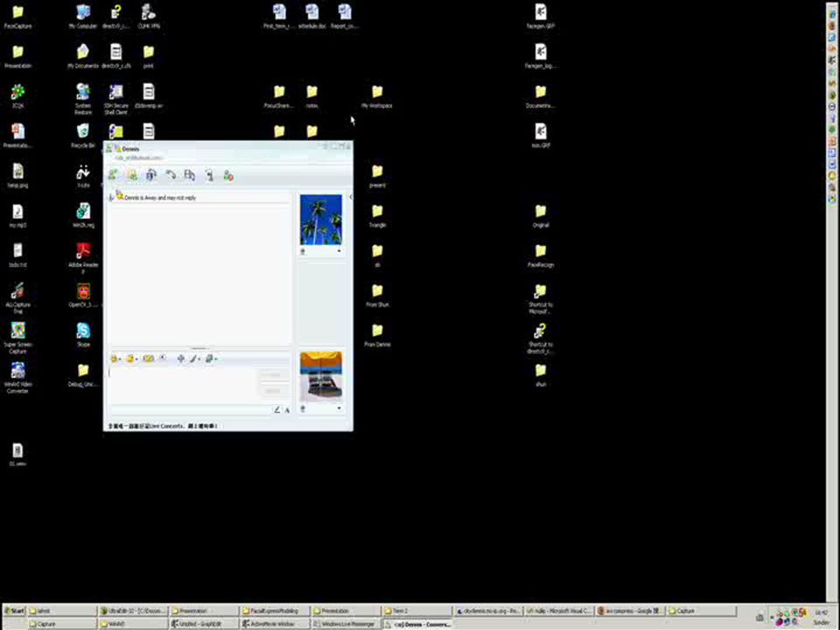Click the background picker icon in message toolbar
840x630 pixels.
point(209,359)
